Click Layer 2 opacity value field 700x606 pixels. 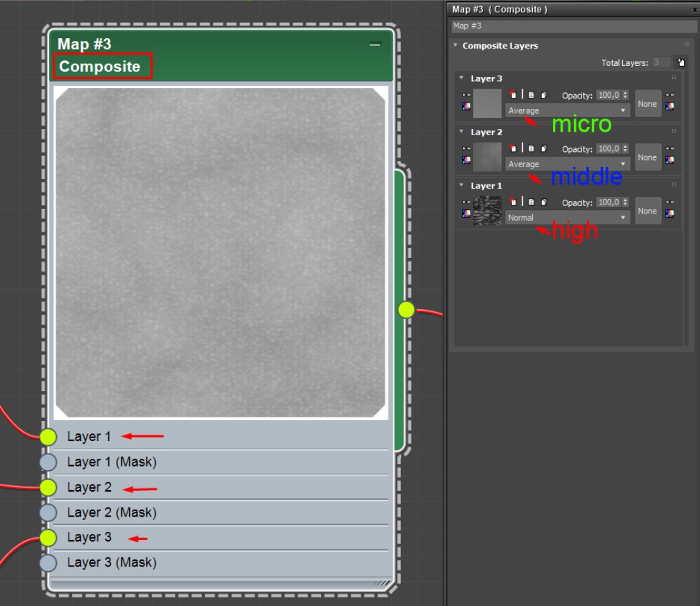609,148
